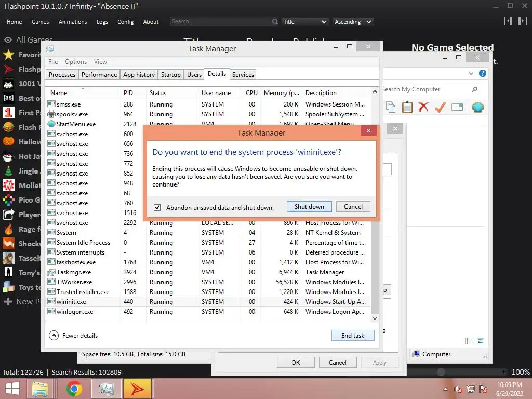Open File Explorer from the taskbar
The image size is (532, 399).
tap(40, 389)
